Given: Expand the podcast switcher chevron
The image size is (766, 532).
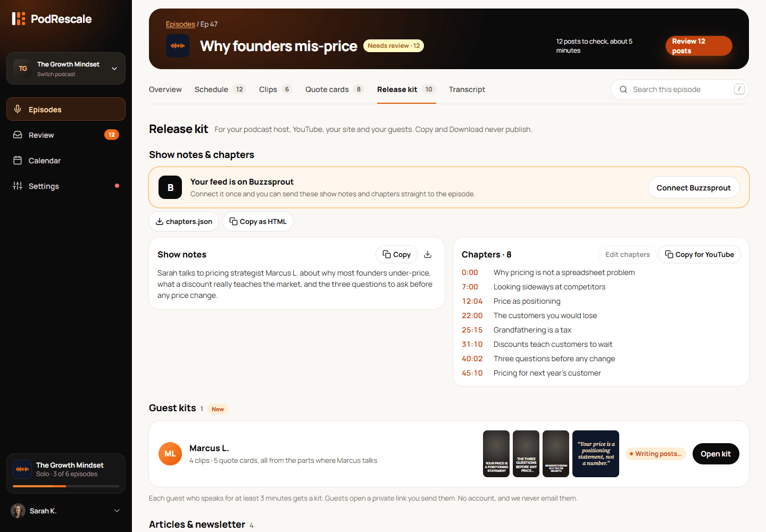Looking at the screenshot, I should coord(114,69).
